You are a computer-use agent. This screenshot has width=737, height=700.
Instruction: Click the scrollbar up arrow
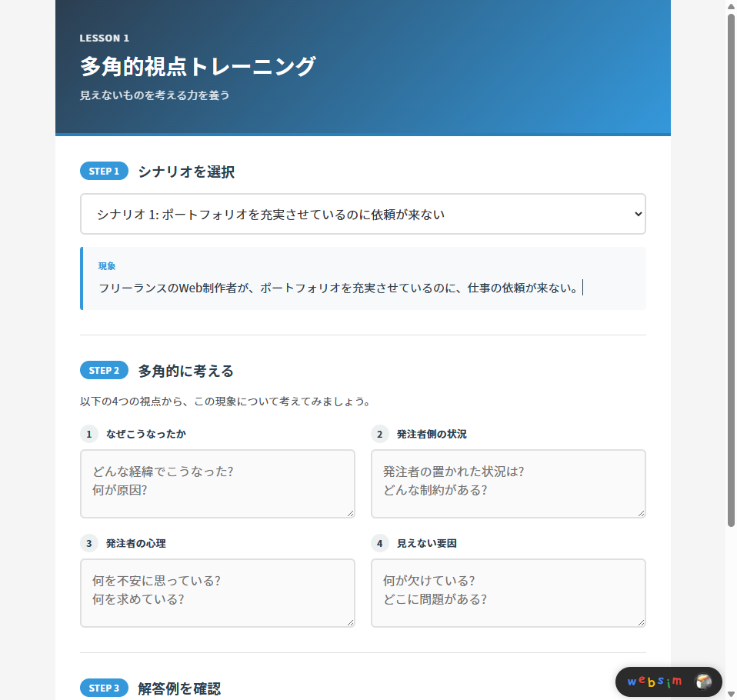pos(731,6)
